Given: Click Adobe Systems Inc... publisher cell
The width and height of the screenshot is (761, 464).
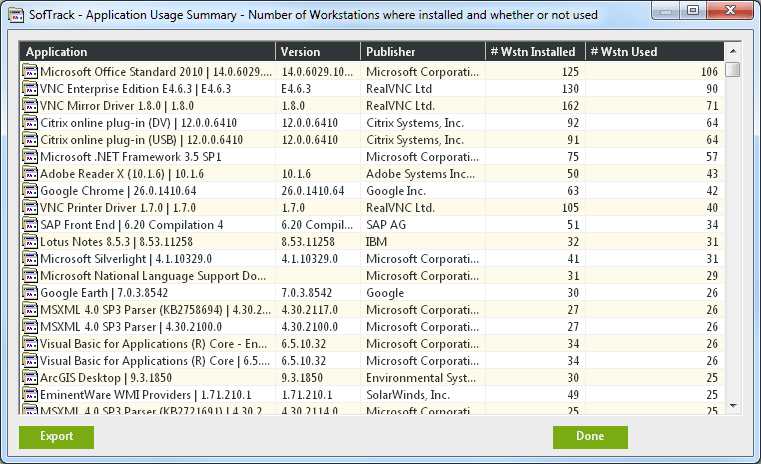Looking at the screenshot, I should pyautogui.click(x=420, y=174).
